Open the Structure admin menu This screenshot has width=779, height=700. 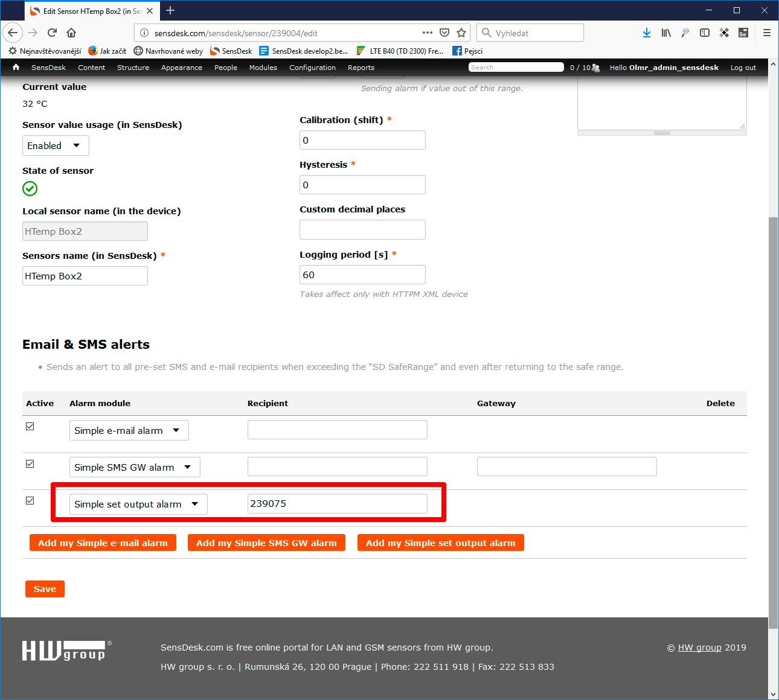coord(133,68)
